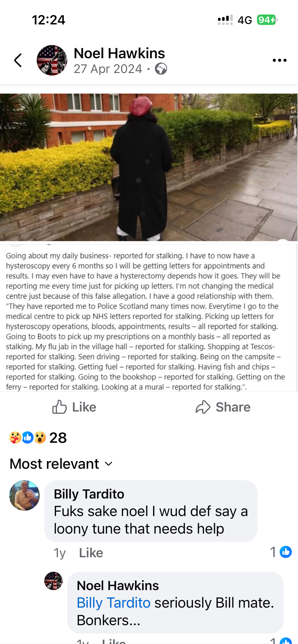Expand the Most relevant comment sort dropdown
The image size is (298, 644).
(x=61, y=464)
